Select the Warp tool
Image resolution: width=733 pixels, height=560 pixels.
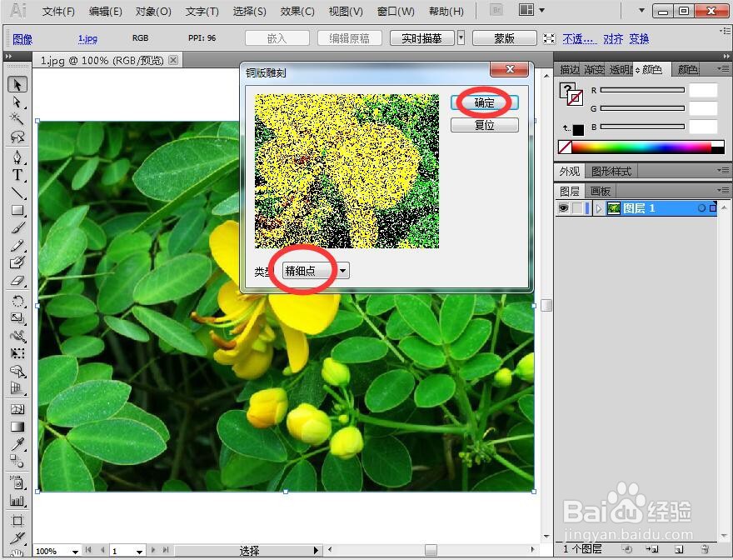pos(17,336)
